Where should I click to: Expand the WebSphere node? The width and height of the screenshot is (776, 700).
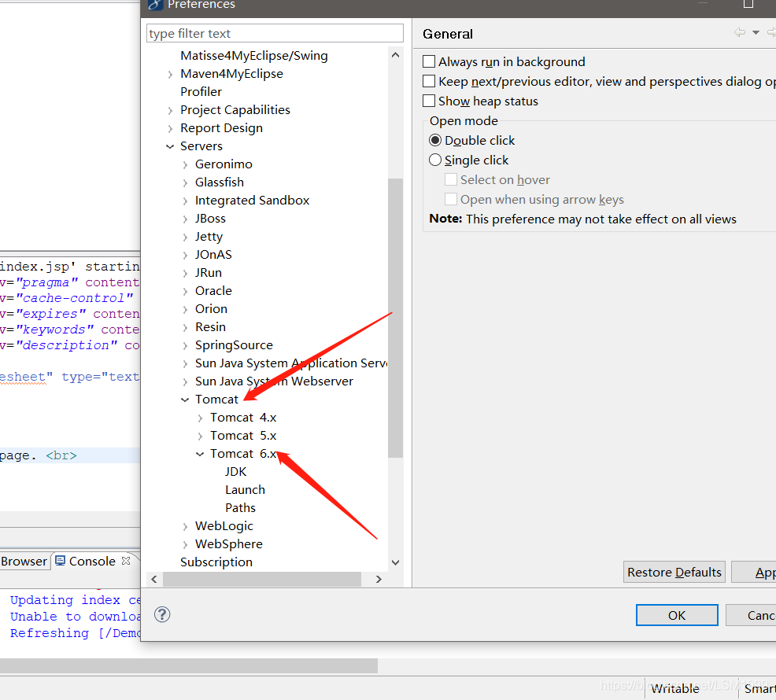[x=185, y=545]
